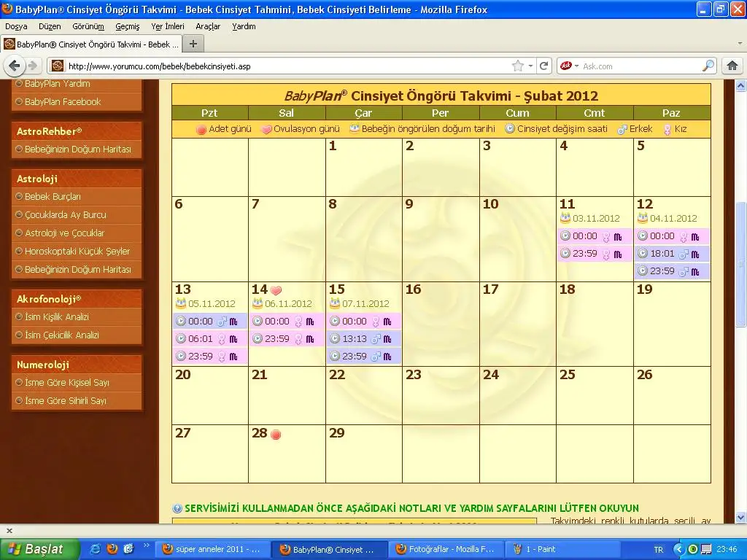Click the clock icon beside 18:01 on day 12
The image size is (747, 560).
coord(643,253)
